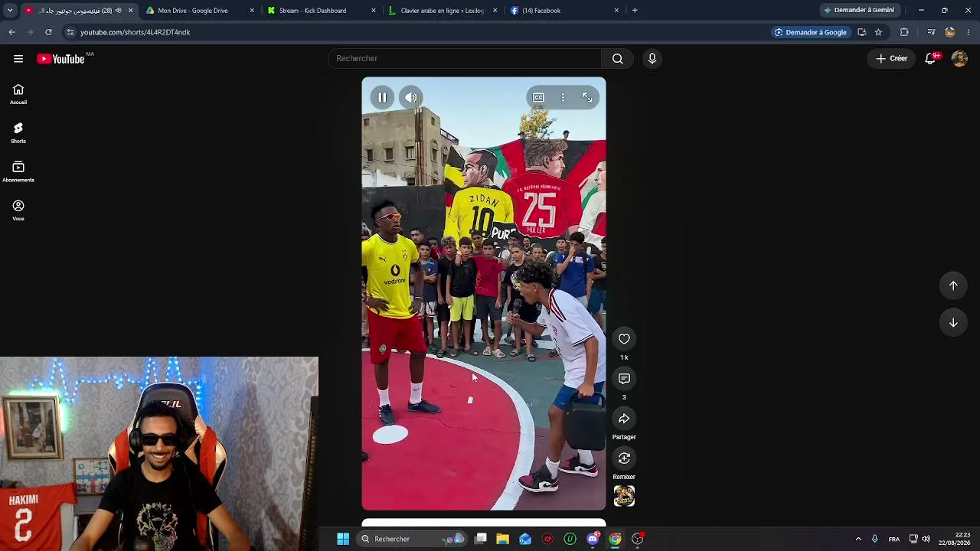980x551 pixels.
Task: Show hidden system tray icons
Action: pyautogui.click(x=858, y=539)
